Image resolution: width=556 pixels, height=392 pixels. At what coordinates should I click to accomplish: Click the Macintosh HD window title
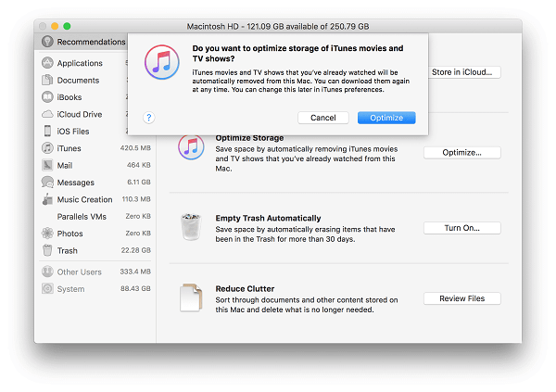(278, 26)
